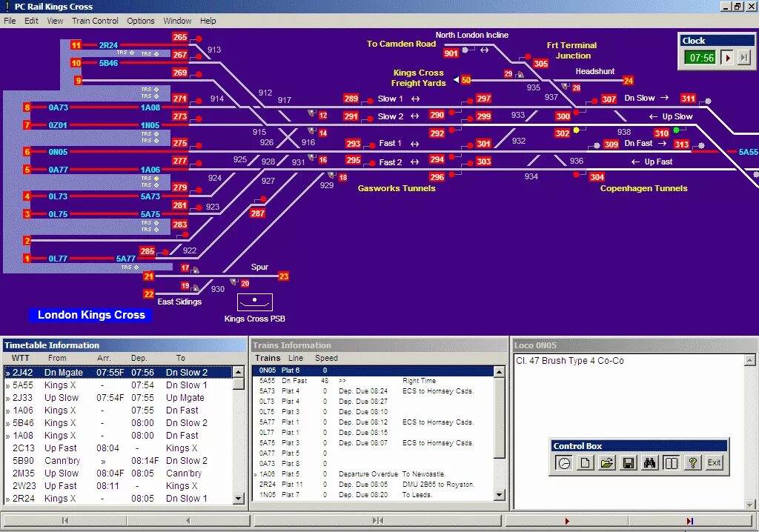Viewport: 759px width, 532px height.
Task: Click the floppy disk save icon
Action: (x=629, y=463)
